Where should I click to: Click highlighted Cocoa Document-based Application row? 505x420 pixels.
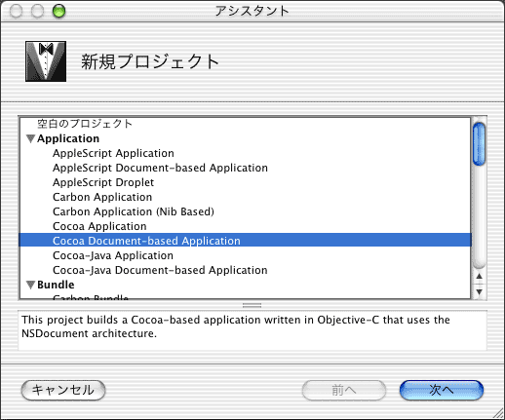[x=246, y=240]
